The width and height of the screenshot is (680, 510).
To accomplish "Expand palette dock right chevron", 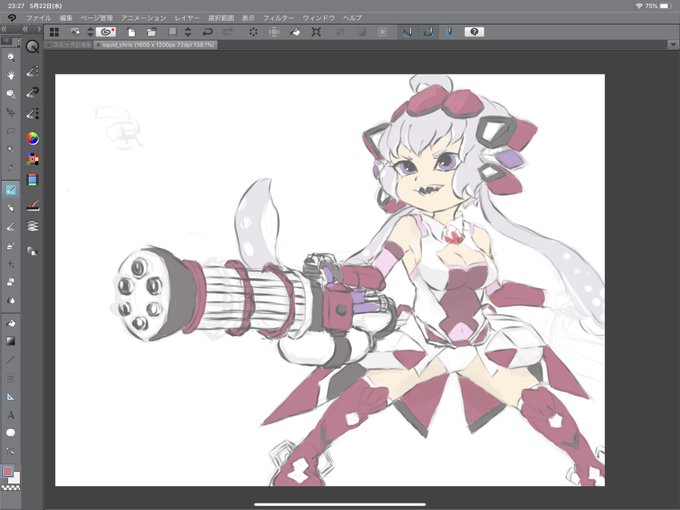I will pyautogui.click(x=39, y=29).
